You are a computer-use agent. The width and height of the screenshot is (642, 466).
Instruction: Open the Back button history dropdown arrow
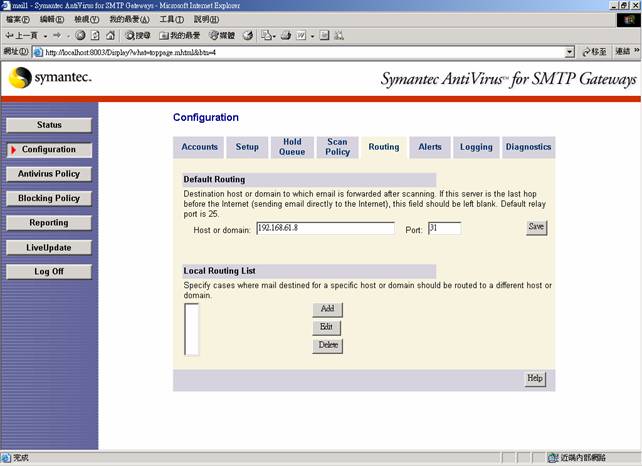pos(45,36)
